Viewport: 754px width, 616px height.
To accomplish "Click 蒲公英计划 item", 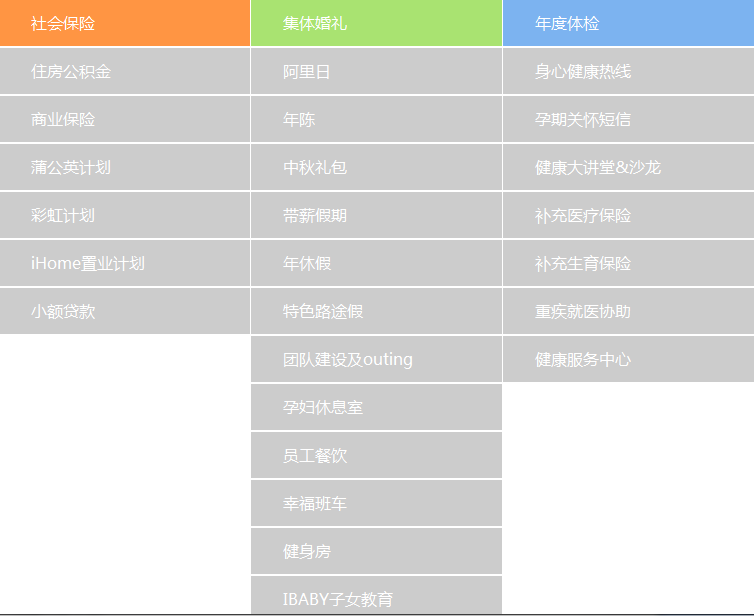I will [124, 167].
